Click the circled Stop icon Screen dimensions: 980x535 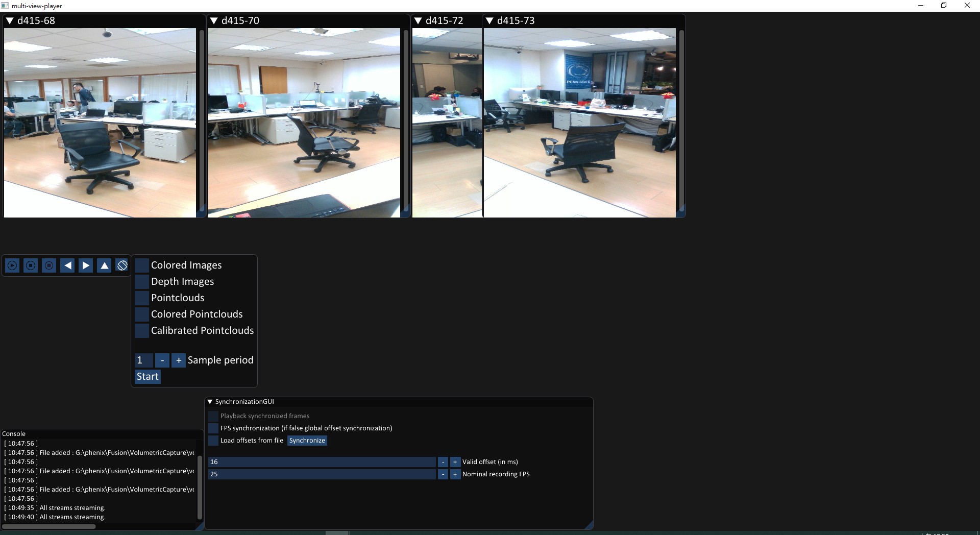pos(30,265)
